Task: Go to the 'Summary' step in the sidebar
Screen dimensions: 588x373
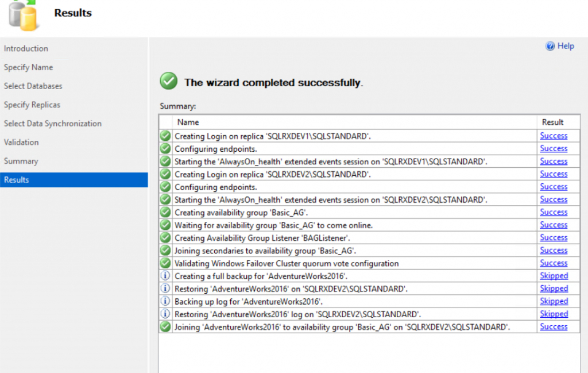Action: [21, 161]
